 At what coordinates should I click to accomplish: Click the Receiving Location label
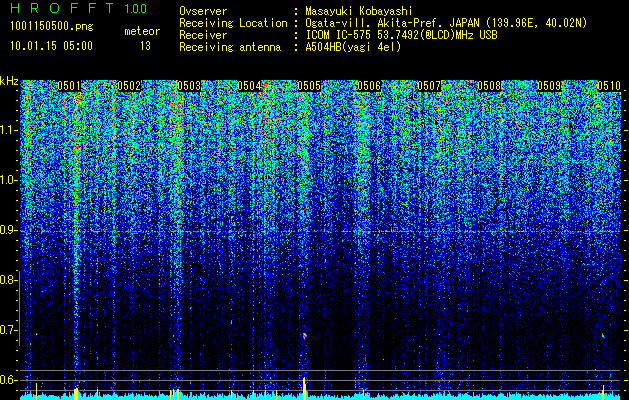tap(233, 23)
